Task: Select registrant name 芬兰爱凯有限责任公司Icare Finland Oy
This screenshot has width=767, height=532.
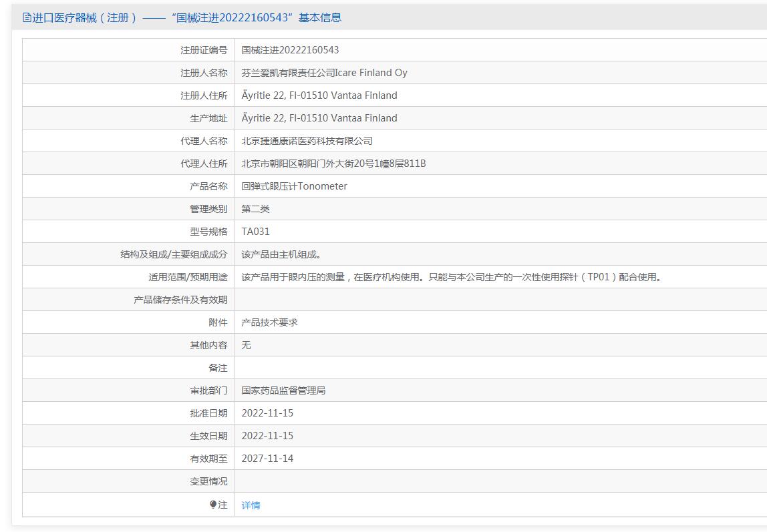Action: pos(324,73)
